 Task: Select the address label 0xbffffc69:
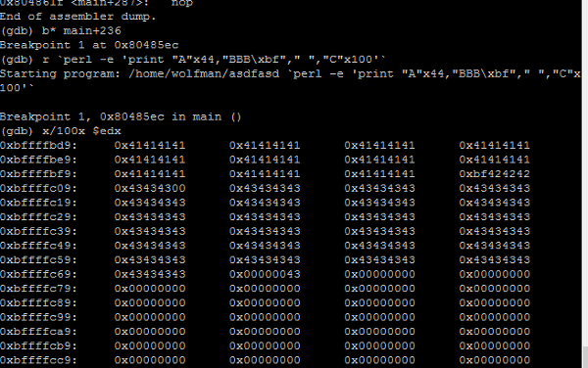tap(38, 275)
